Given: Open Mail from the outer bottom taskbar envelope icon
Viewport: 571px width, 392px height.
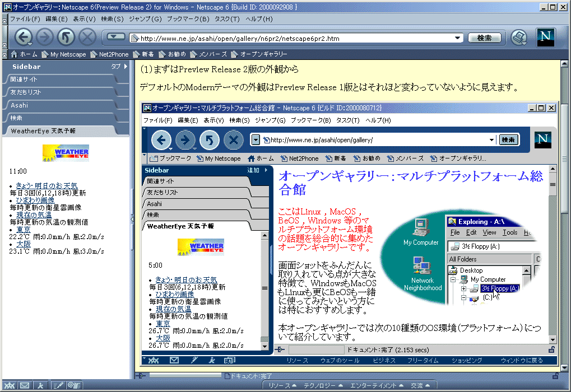Looking at the screenshot, I should (25, 385).
